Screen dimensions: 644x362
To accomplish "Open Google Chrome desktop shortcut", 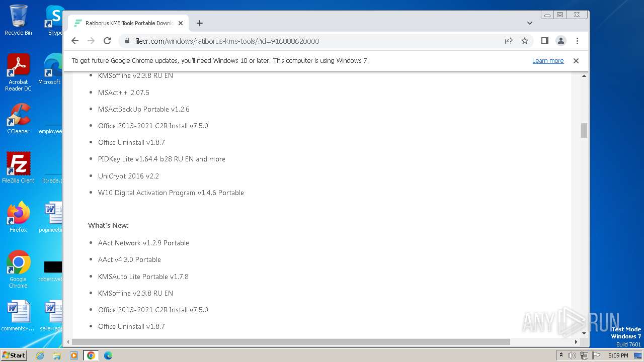I will (x=18, y=269).
